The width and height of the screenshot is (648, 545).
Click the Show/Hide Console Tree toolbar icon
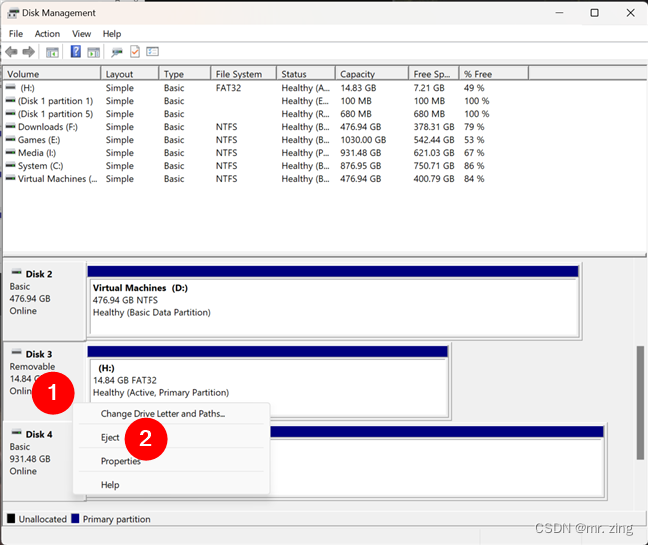point(52,52)
